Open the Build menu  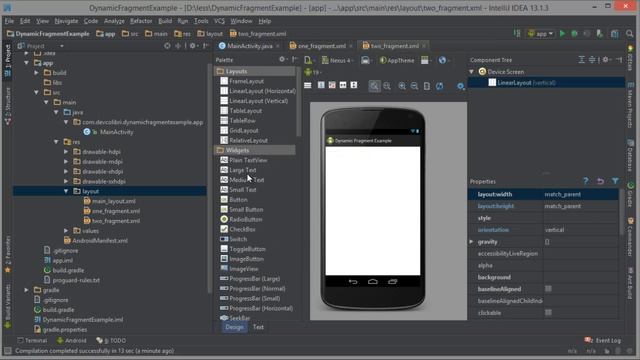[x=165, y=21]
